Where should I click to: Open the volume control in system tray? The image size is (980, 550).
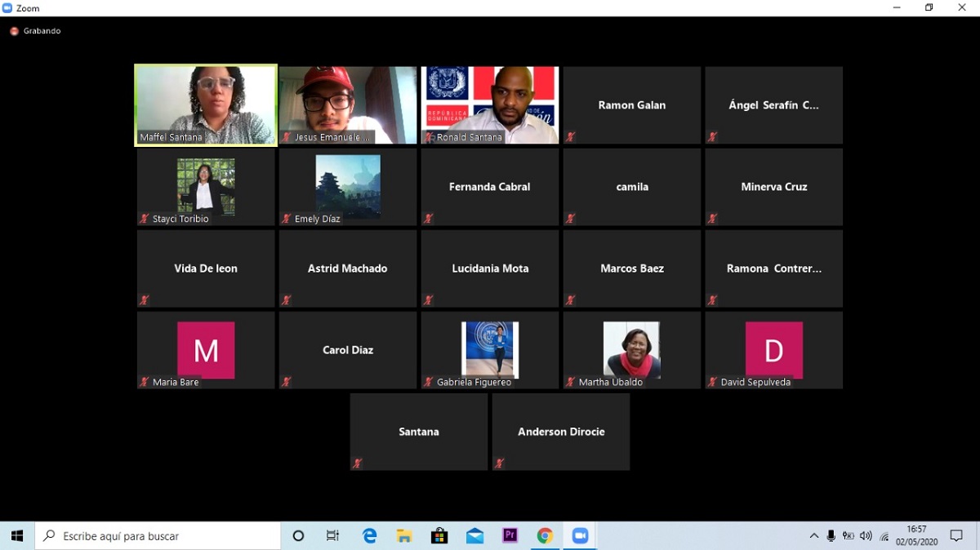click(866, 536)
